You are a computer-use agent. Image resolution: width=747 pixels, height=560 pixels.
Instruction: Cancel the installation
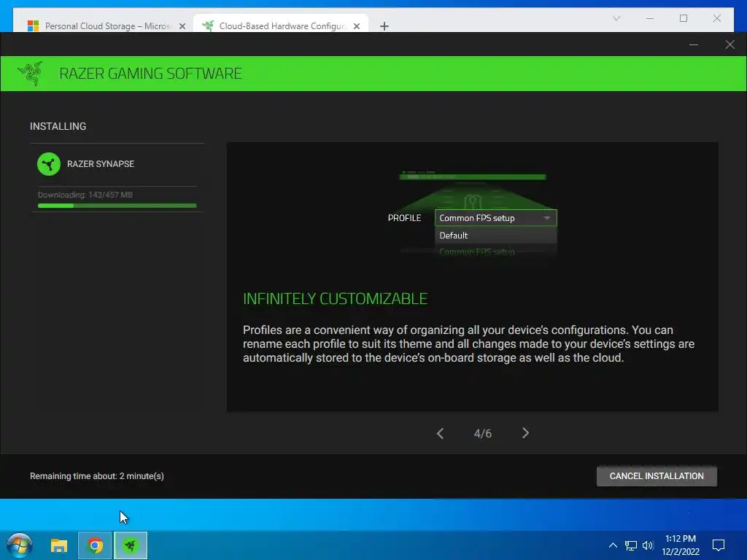[657, 476]
